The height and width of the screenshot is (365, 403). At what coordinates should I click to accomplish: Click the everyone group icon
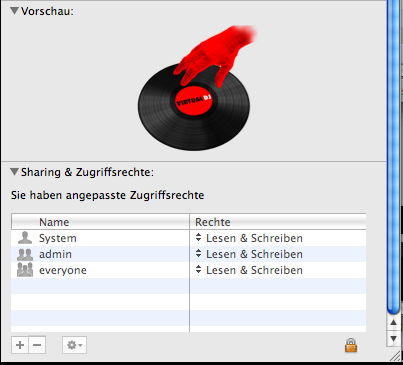coord(25,270)
